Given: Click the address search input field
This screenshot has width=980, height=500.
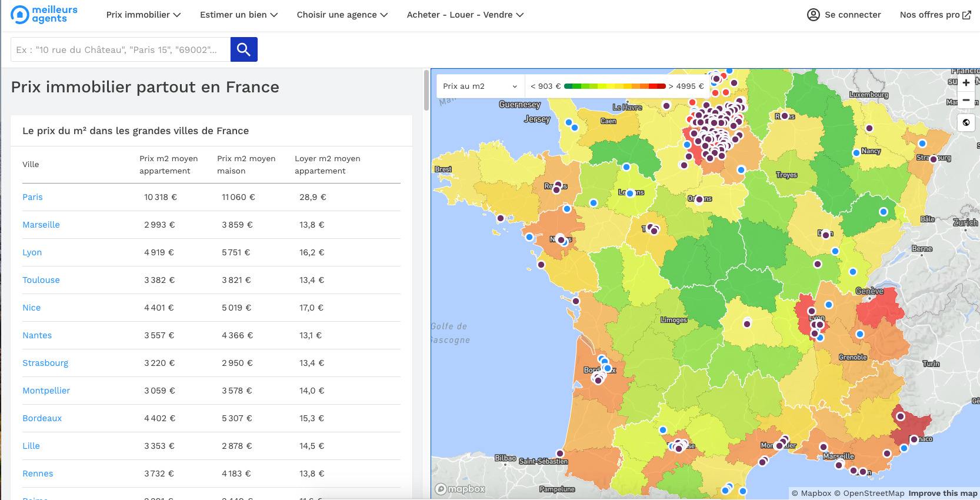Looking at the screenshot, I should [121, 49].
